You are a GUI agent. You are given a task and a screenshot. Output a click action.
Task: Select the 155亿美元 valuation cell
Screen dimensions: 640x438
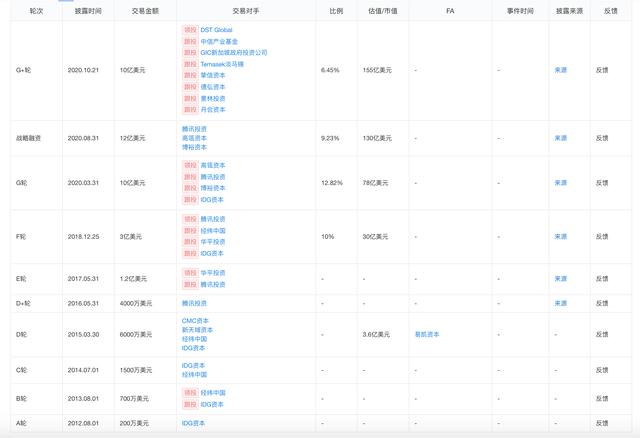[x=377, y=70]
